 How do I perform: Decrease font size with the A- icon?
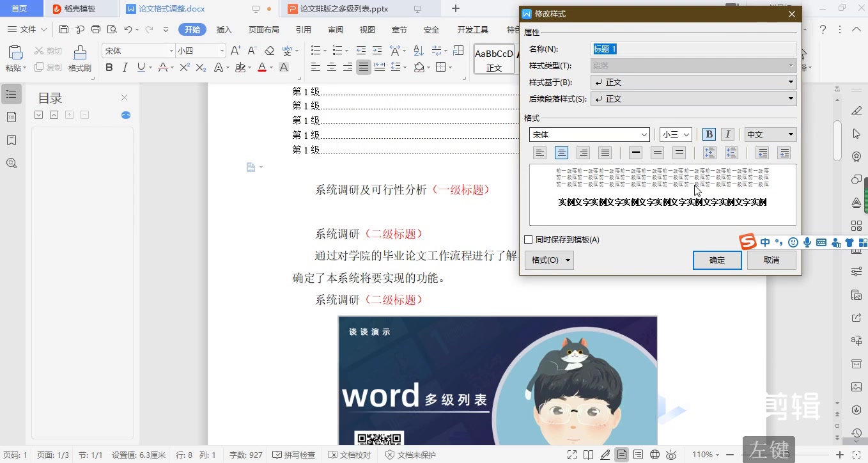pyautogui.click(x=252, y=51)
